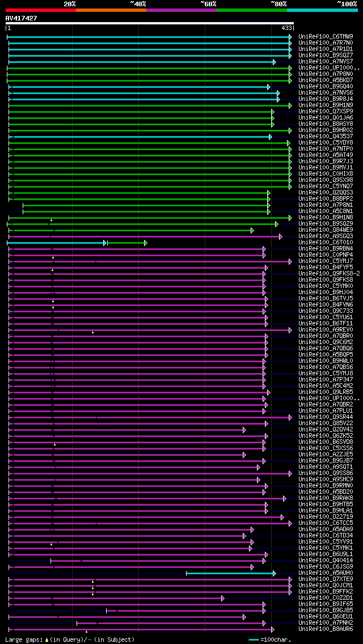The width and height of the screenshot is (363, 644).
Task: Select the UniRef100_B6SVD8 label
Action: pos(326,442)
